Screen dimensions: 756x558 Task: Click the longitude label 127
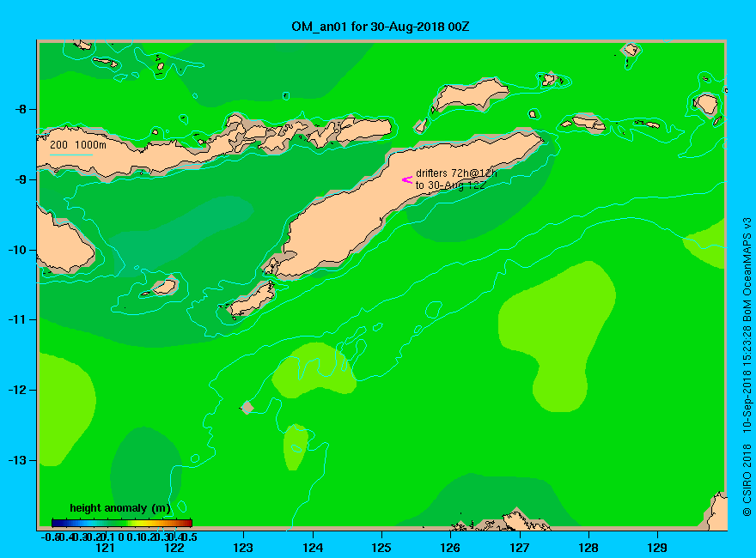coord(519,548)
